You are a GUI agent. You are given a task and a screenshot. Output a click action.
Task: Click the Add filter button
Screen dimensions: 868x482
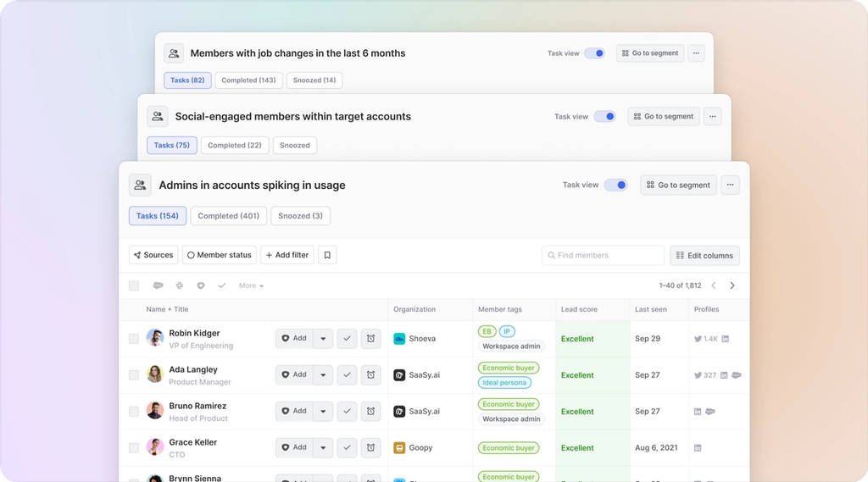pyautogui.click(x=287, y=255)
